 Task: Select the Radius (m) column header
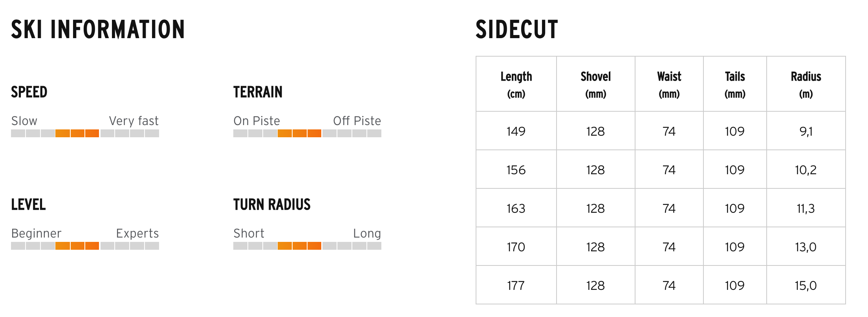[806, 84]
